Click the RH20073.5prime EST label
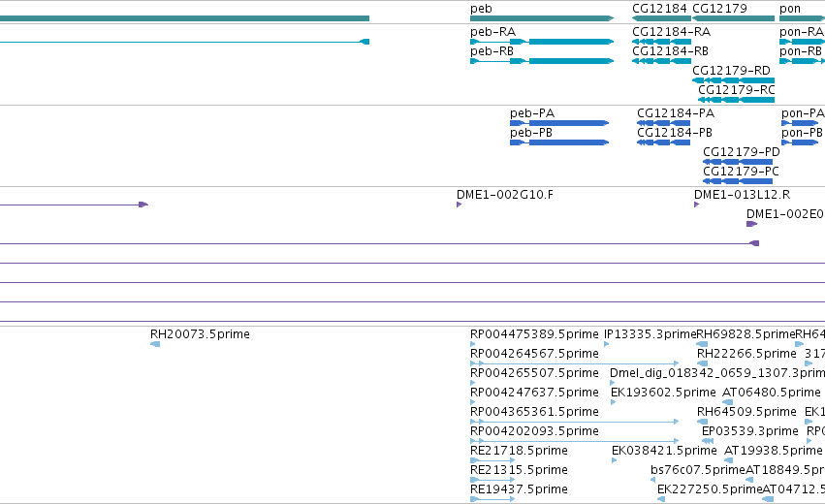 200,334
